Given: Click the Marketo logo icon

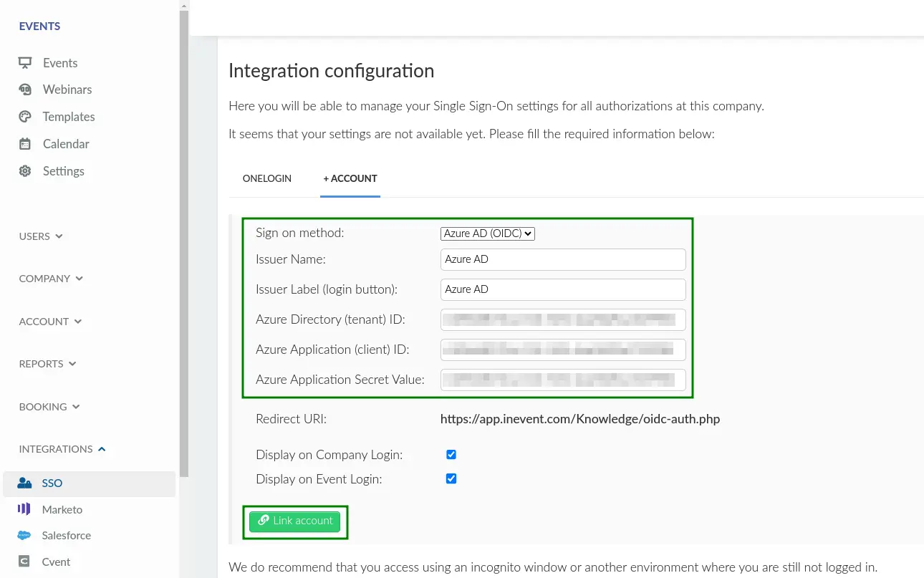Looking at the screenshot, I should (x=24, y=509).
